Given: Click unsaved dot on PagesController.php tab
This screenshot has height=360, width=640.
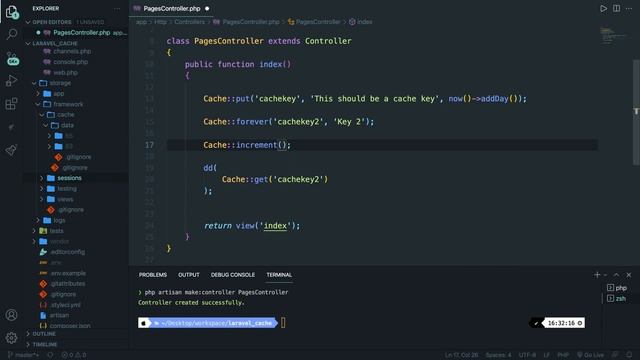Looking at the screenshot, I should pyautogui.click(x=207, y=9).
